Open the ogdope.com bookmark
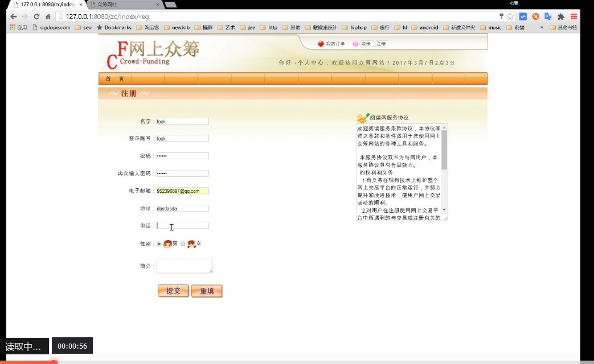 [x=51, y=27]
